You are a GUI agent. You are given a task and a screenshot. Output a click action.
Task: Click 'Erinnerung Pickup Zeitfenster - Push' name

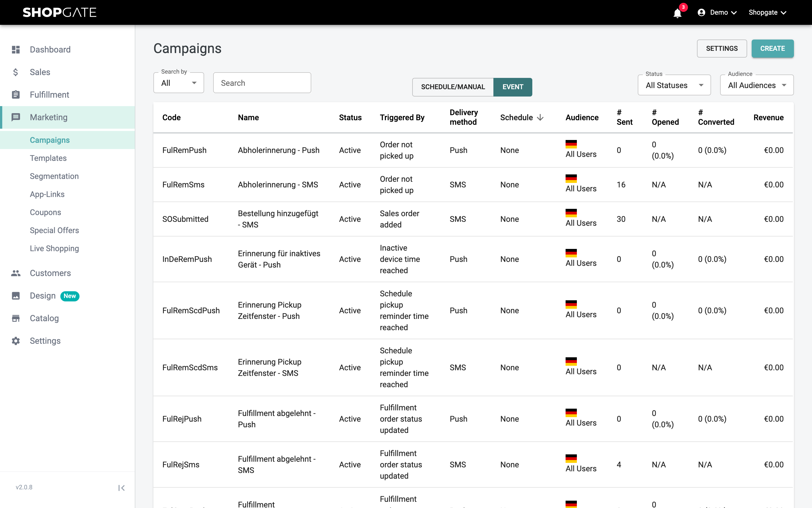[270, 310]
